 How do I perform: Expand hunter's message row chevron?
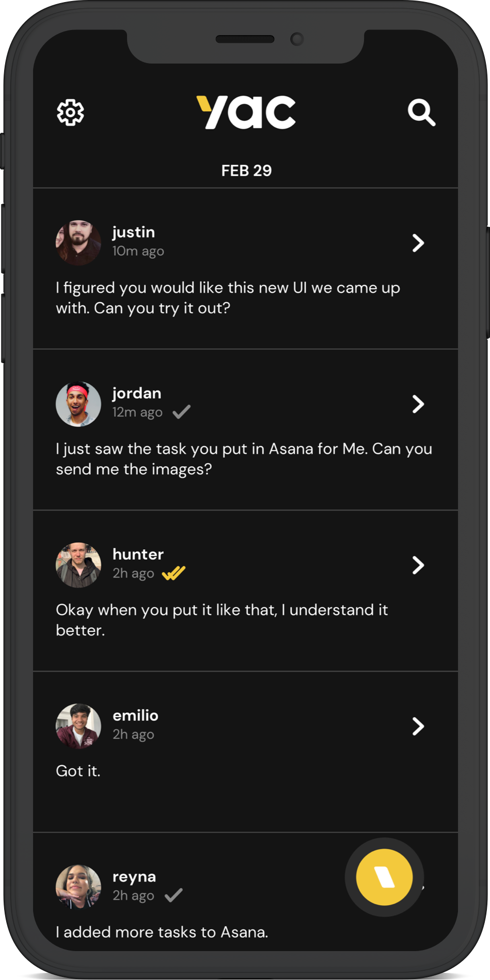click(419, 566)
